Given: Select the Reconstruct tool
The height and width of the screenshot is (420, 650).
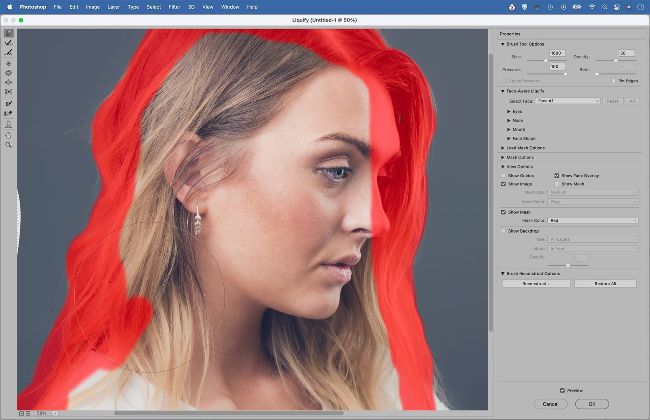Looking at the screenshot, I should click(x=9, y=42).
